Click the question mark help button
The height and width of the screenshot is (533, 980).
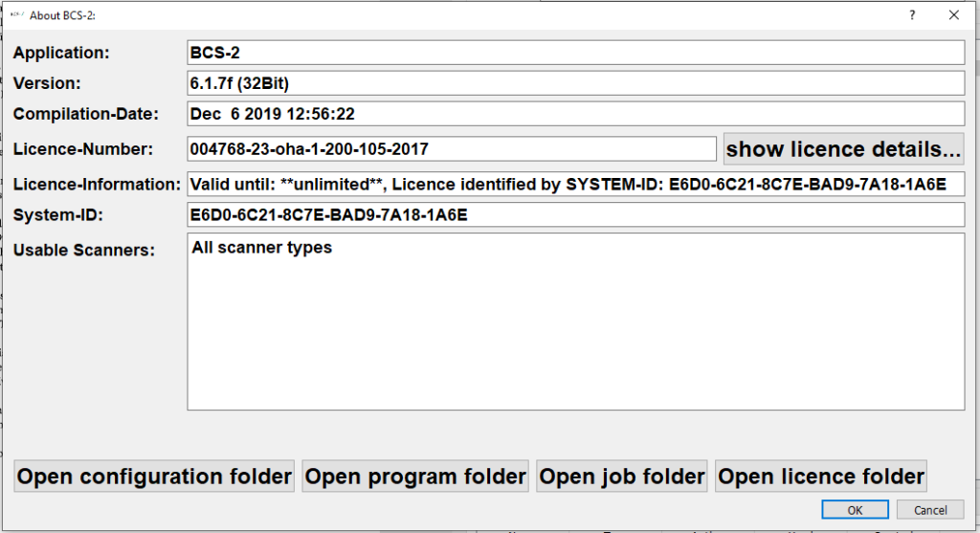click(x=912, y=15)
